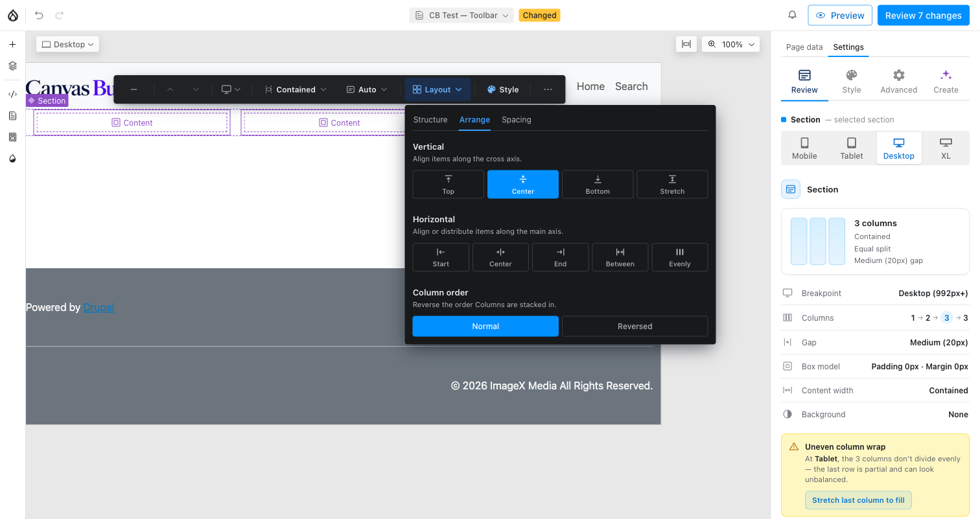Set horizontal distribution to Evenly

coord(680,257)
